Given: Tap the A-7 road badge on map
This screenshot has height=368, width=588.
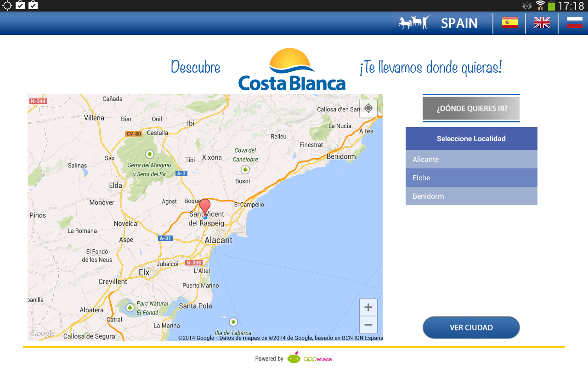Looking at the screenshot, I should tap(182, 173).
